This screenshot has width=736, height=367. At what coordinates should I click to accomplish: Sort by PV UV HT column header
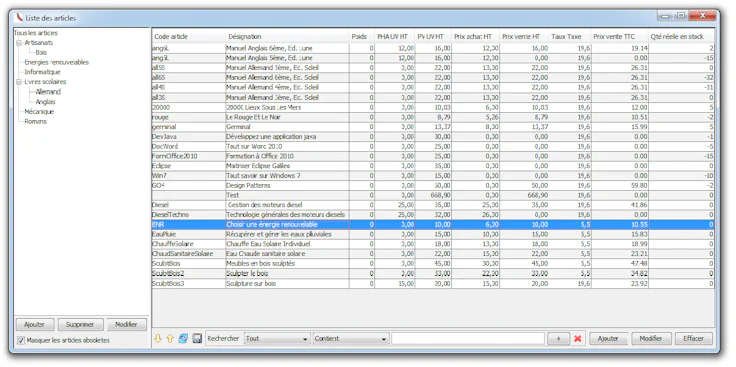tap(433, 37)
